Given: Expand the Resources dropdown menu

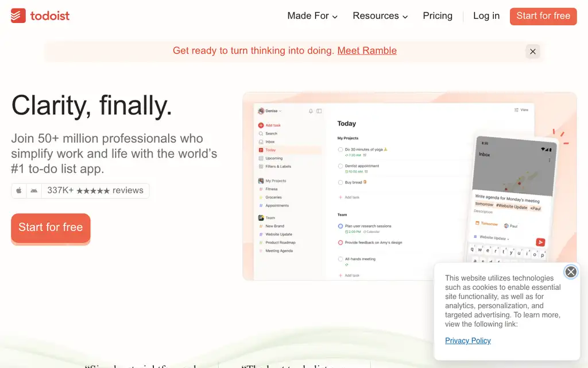Looking at the screenshot, I should [x=380, y=16].
